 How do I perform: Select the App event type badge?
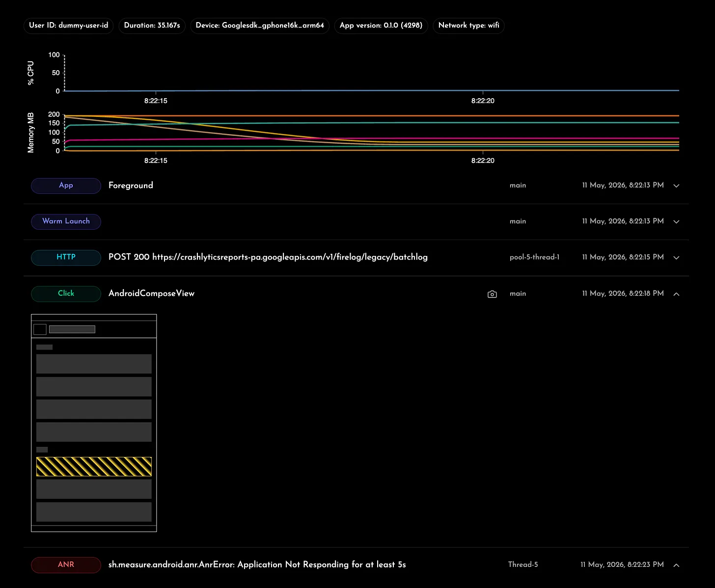point(66,186)
